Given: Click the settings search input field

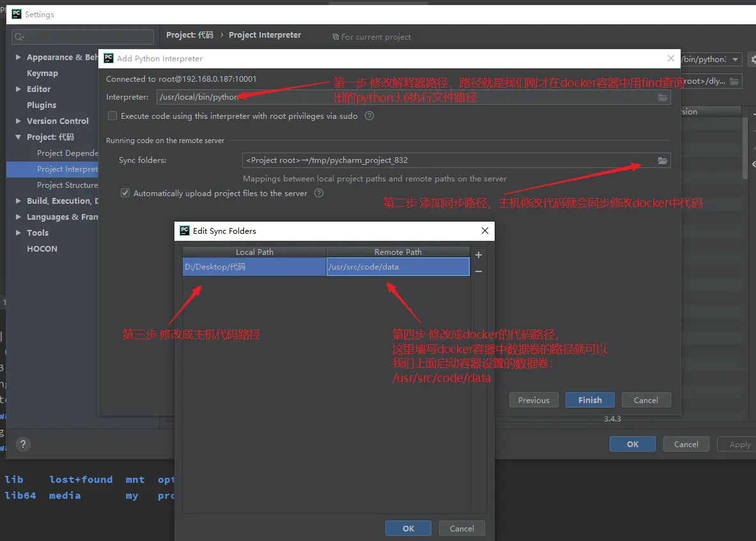Looking at the screenshot, I should tap(82, 36).
